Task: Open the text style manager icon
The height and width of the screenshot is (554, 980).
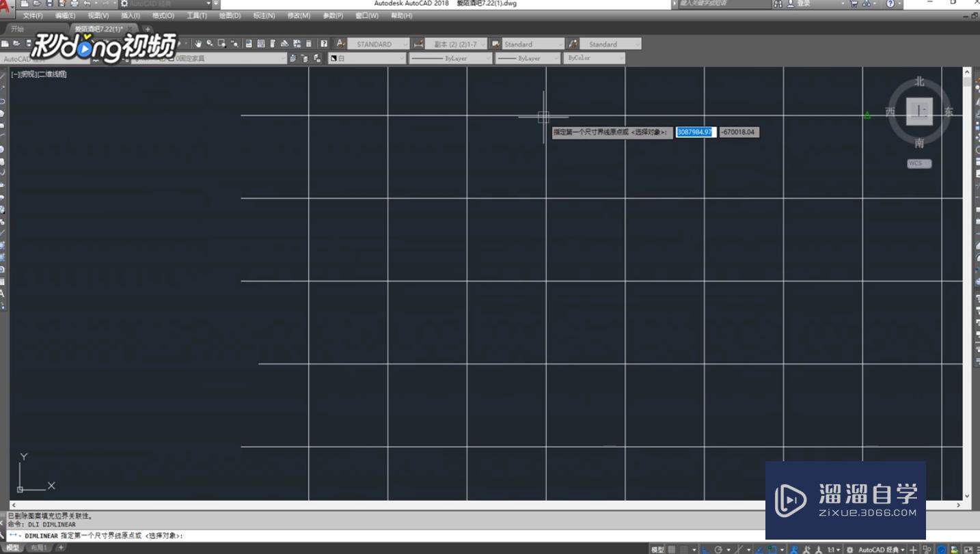Action: click(340, 44)
